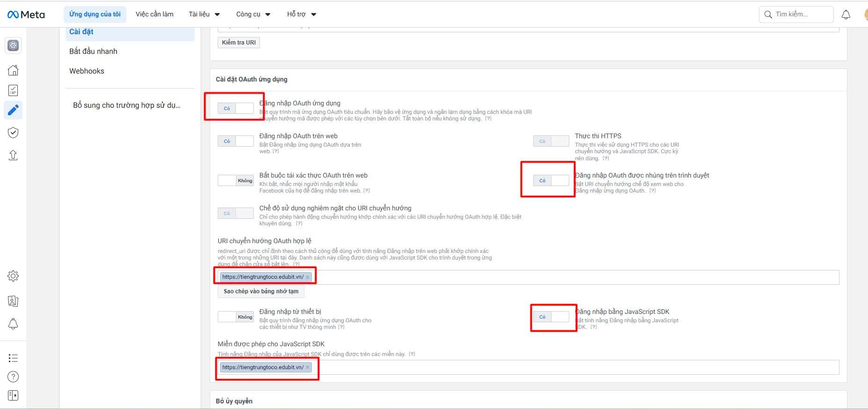Toggle Đăng nhập bằng JavaScript SDK switch
868x409 pixels.
pos(551,317)
